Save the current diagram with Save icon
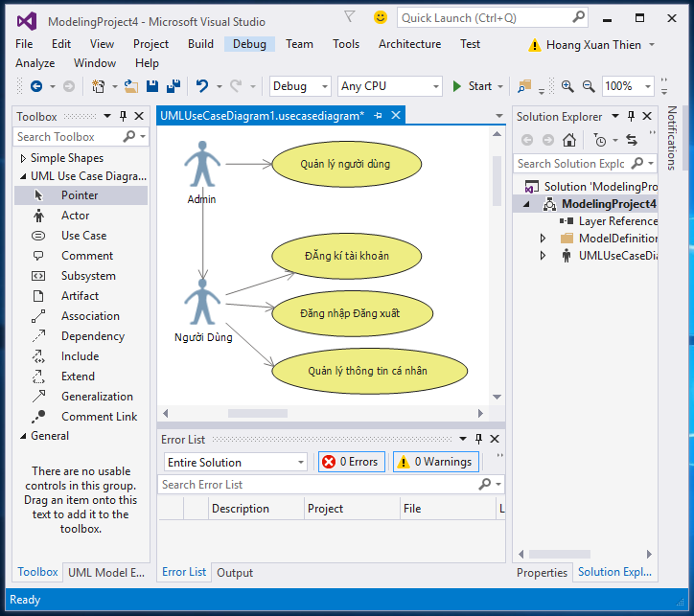The height and width of the screenshot is (616, 694). [152, 86]
